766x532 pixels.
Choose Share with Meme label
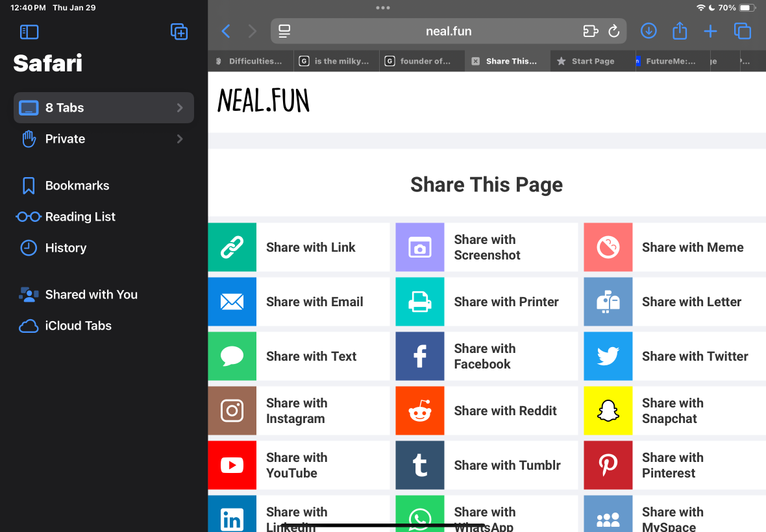point(693,247)
